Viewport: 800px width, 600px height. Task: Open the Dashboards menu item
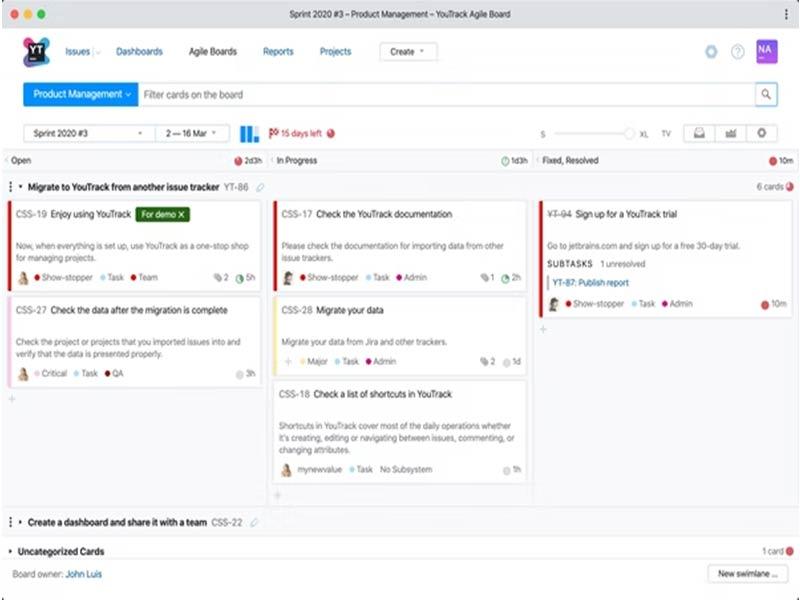click(x=139, y=52)
